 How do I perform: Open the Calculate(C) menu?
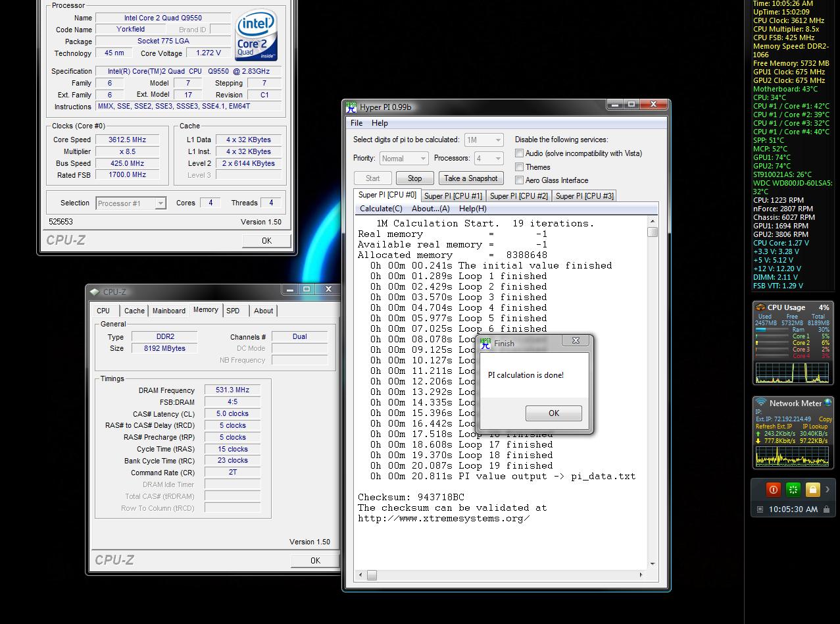pyautogui.click(x=381, y=209)
